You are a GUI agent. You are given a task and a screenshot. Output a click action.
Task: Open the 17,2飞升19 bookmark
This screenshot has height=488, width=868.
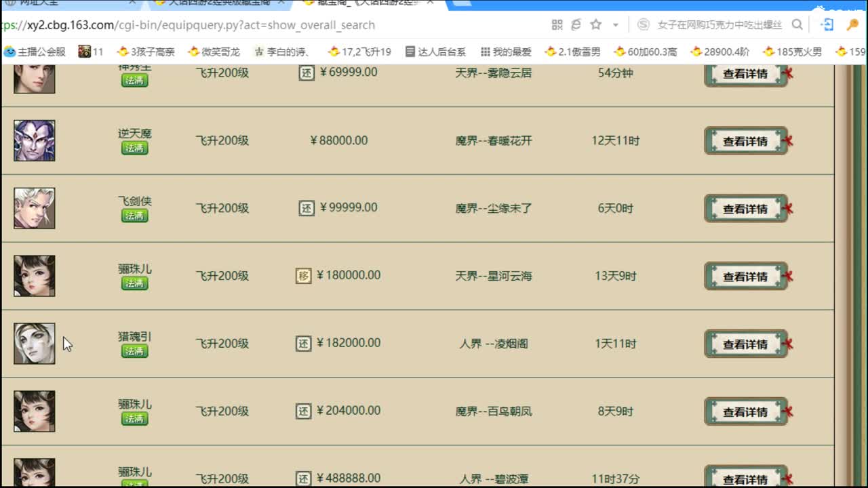coord(359,52)
